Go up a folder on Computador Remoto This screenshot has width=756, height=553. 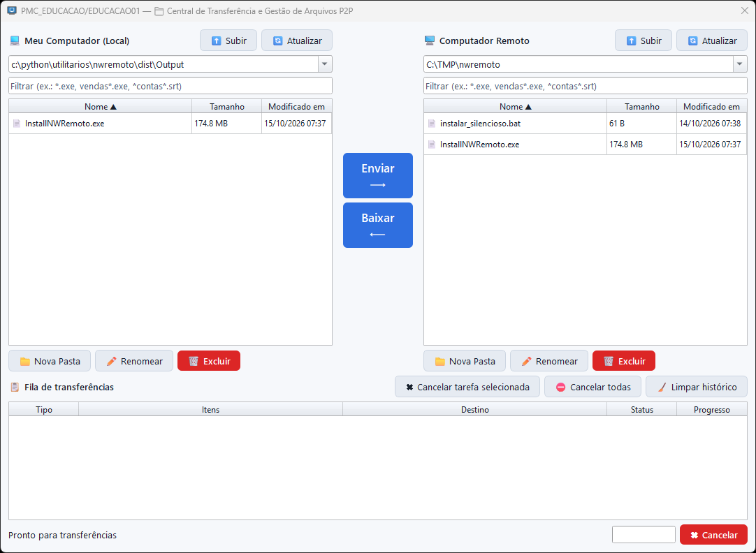[x=644, y=40]
